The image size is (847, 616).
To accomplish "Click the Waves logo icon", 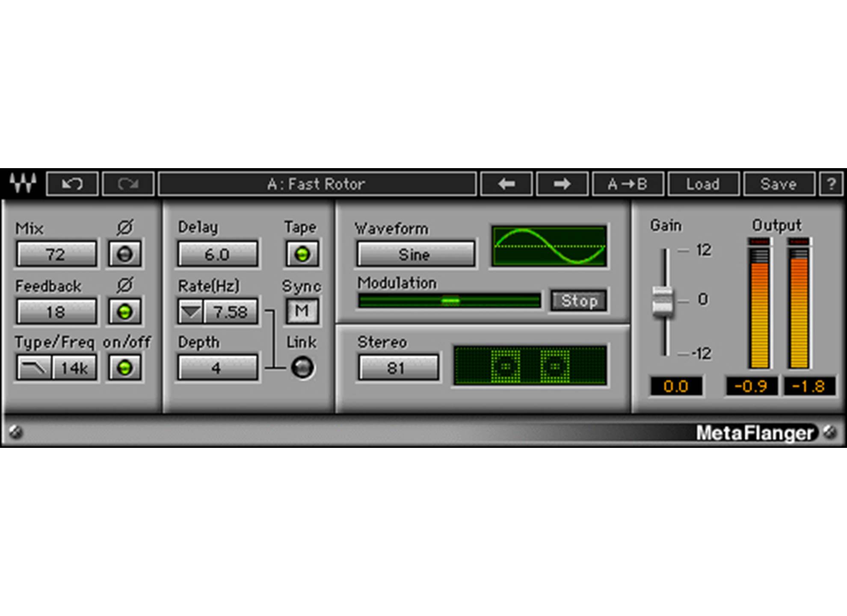I will tap(23, 183).
